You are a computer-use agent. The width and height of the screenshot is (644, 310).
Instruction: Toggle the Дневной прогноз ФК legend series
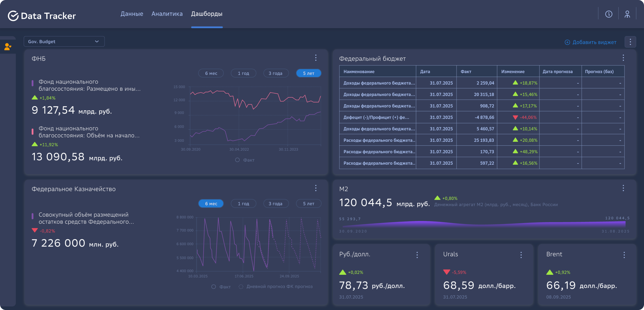[276, 287]
